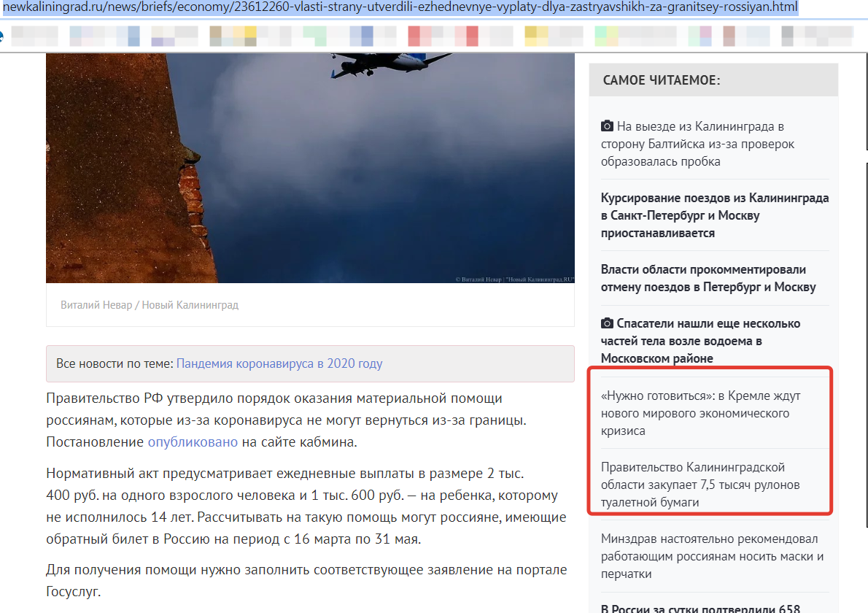Open 'В России за сутки подтвердили 658' article
Viewport: 868px width, 613px height.
coord(700,608)
